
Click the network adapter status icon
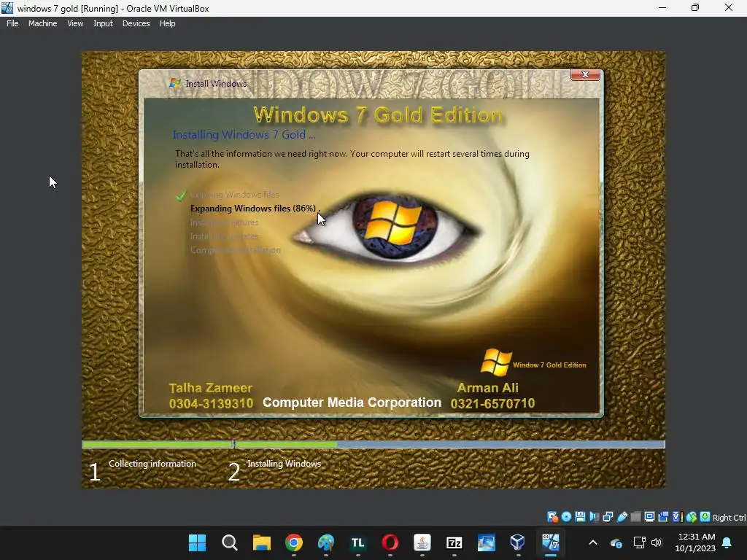point(608,517)
